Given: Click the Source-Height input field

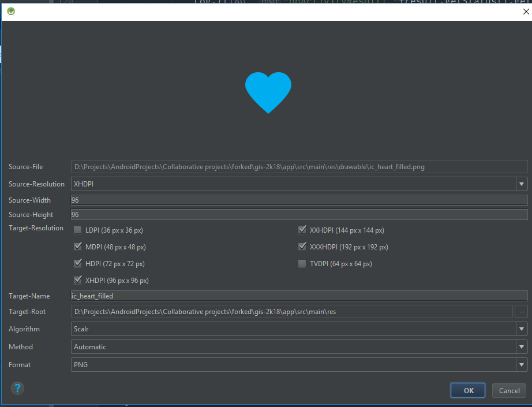Looking at the screenshot, I should pos(299,214).
